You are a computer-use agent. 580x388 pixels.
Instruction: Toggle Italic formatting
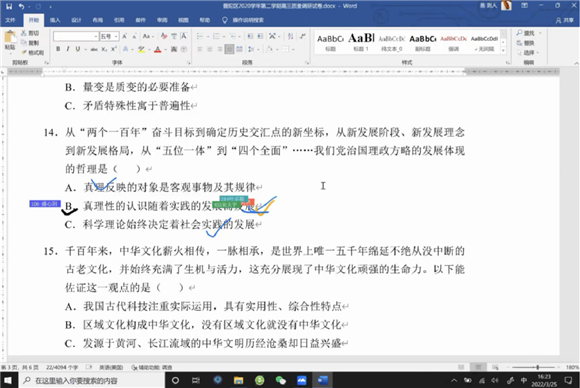68,49
